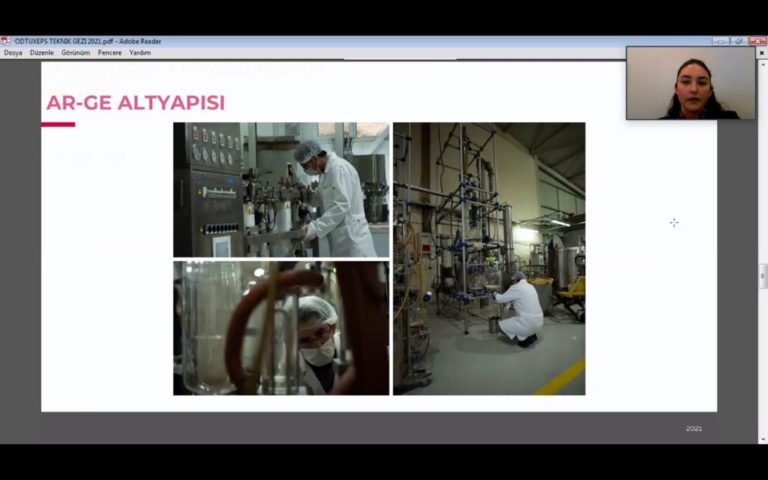Restore down the Adobe Reader window

pos(738,41)
